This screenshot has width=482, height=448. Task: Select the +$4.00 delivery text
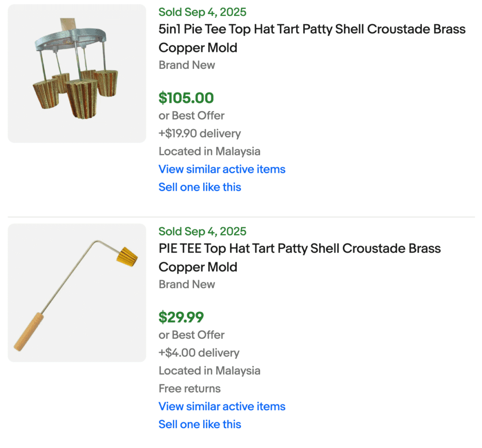pyautogui.click(x=199, y=352)
